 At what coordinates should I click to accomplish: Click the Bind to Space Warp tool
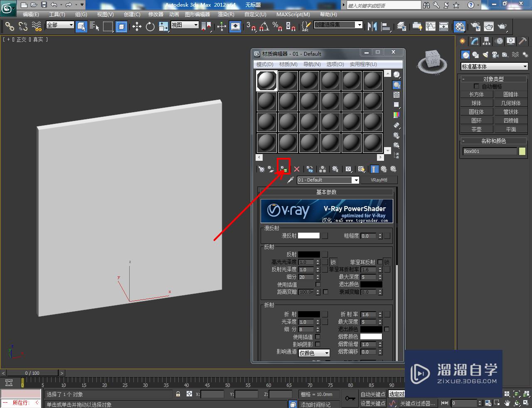click(x=37, y=27)
